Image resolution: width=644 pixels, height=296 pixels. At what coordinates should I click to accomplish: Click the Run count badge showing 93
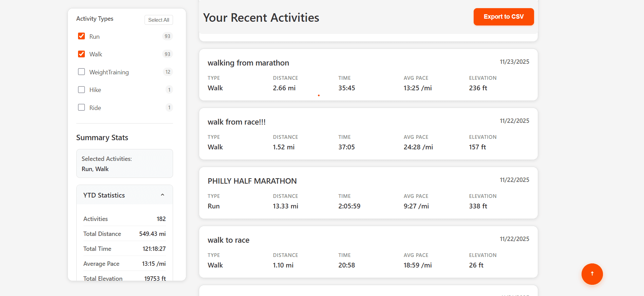click(167, 36)
